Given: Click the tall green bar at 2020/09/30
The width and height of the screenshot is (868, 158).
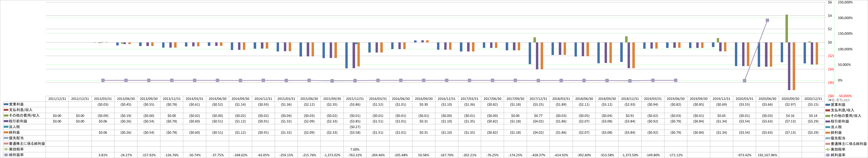Looking at the screenshot, I should click(x=787, y=28).
